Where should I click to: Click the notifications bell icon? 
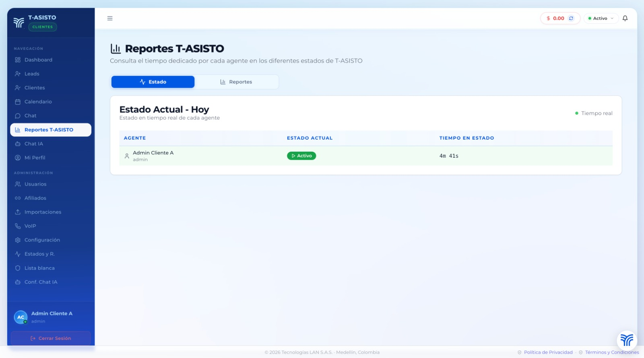click(x=625, y=18)
